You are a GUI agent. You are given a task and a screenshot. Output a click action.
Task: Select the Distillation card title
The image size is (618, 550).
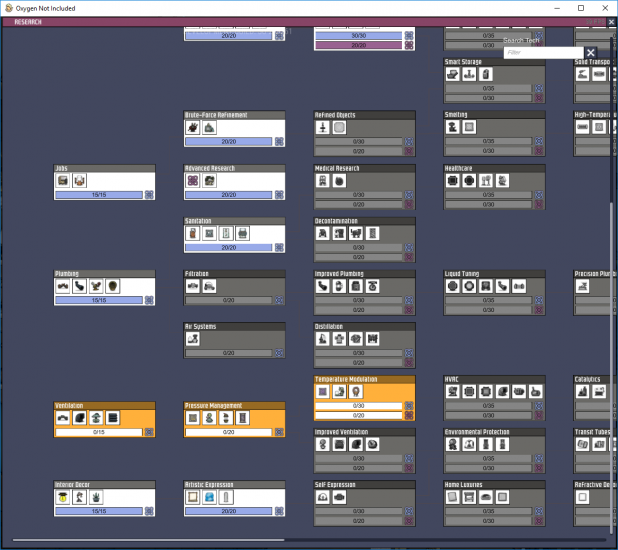tap(329, 326)
